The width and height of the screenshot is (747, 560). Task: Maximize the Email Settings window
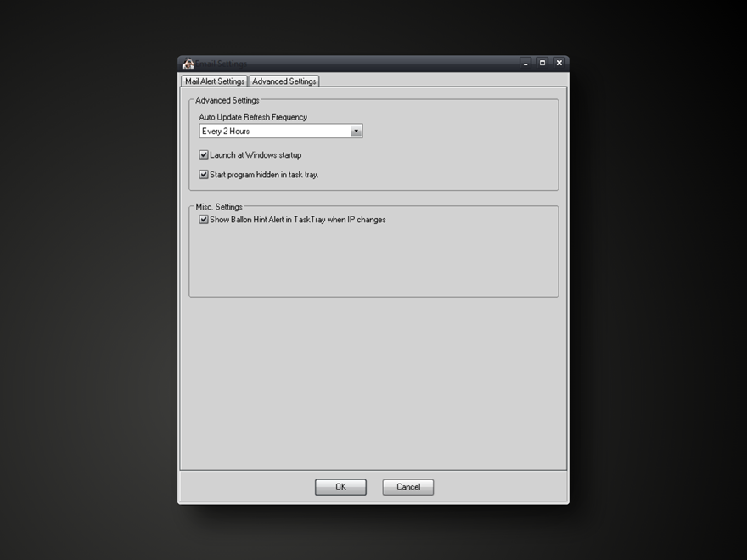pyautogui.click(x=542, y=63)
